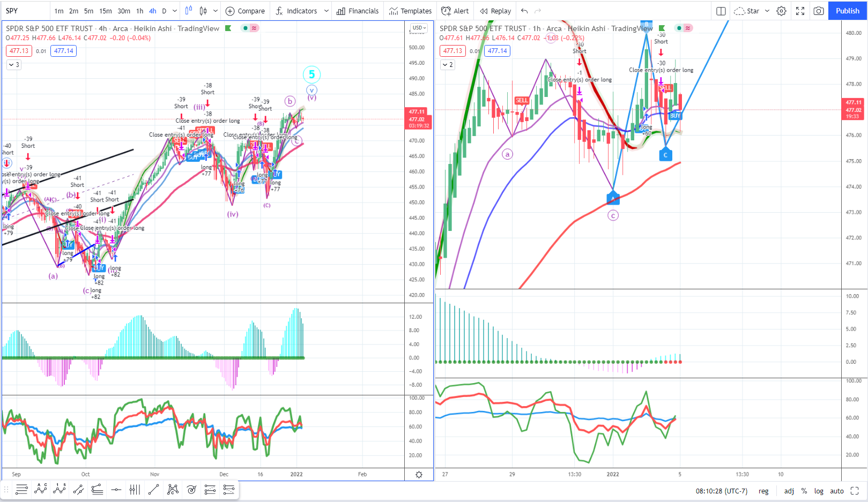The image size is (868, 502).
Task: Click the 477.13 sell button on 1h chart
Action: coord(452,51)
